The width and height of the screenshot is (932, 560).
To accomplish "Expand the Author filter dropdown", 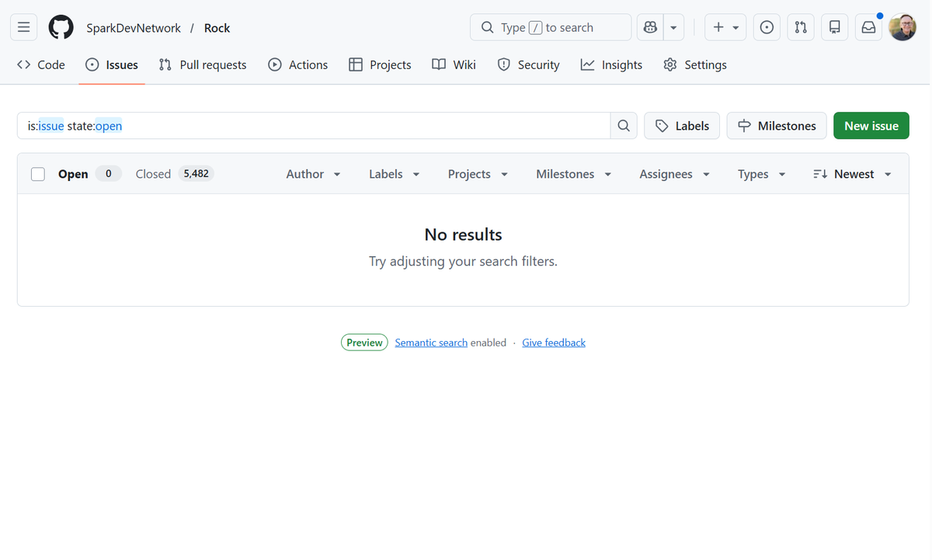I will [314, 174].
